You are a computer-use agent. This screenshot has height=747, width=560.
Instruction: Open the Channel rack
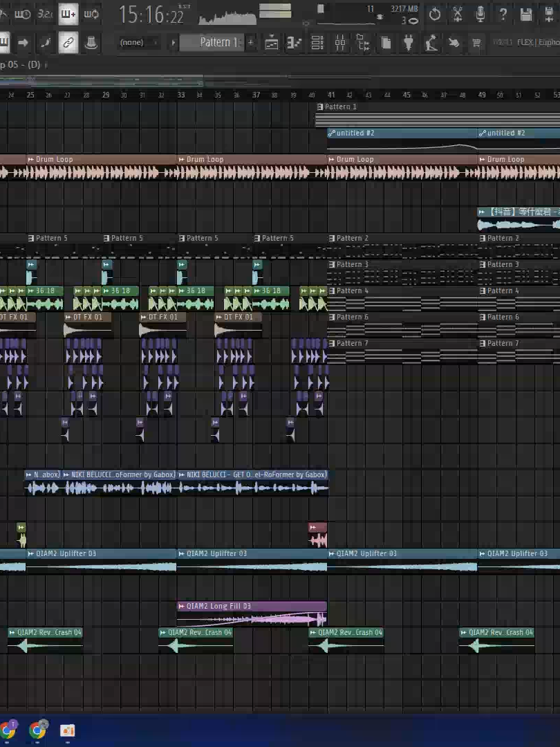point(316,43)
